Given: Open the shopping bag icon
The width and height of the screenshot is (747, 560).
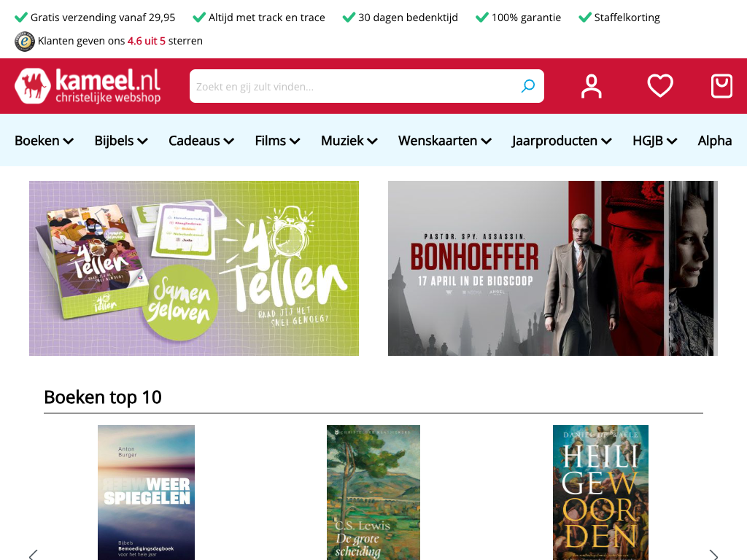Looking at the screenshot, I should 721,86.
